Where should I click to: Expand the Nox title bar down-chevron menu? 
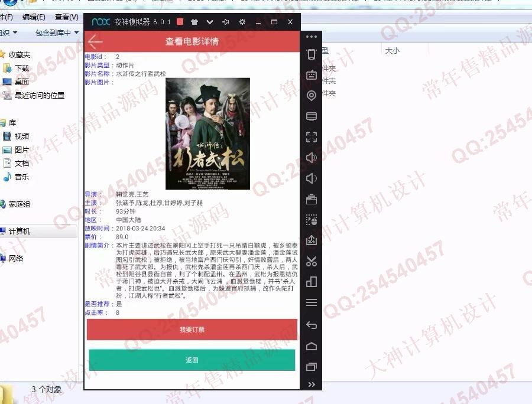click(210, 22)
